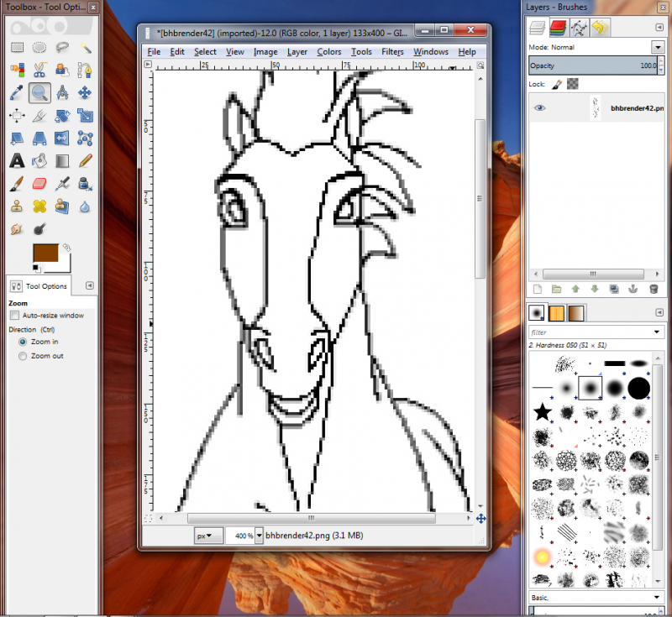Select the Pencil tool
672x617 pixels.
(85, 161)
